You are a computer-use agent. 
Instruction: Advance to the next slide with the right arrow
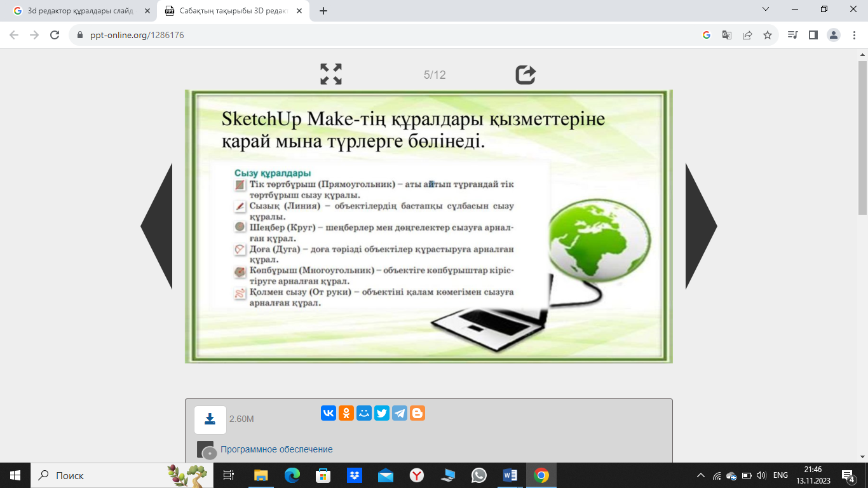(701, 226)
